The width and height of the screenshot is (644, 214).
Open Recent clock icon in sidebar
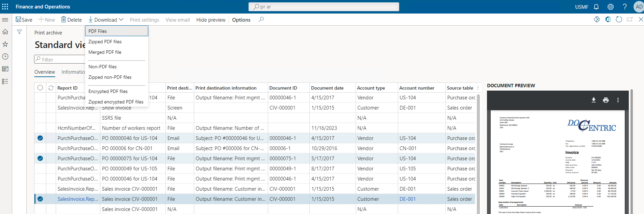click(x=5, y=56)
